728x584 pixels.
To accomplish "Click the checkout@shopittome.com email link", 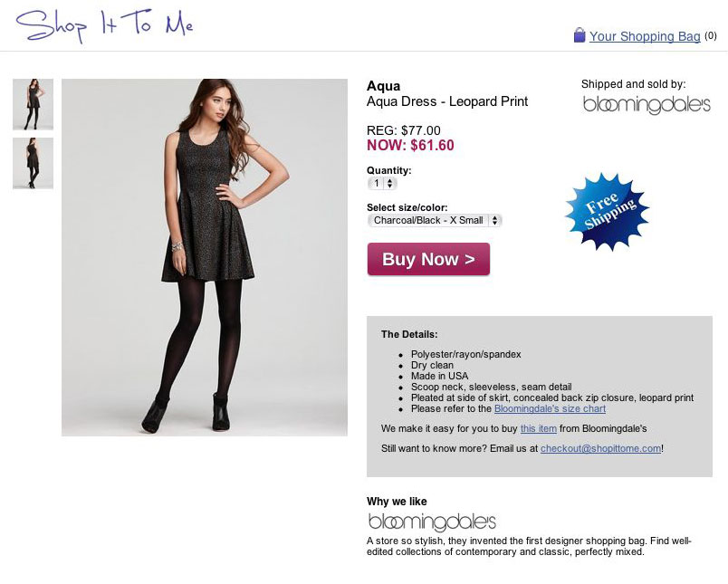I will point(600,448).
